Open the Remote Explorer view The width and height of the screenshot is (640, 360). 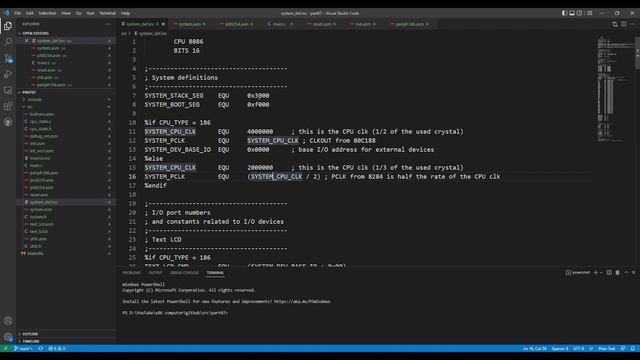coord(8,90)
